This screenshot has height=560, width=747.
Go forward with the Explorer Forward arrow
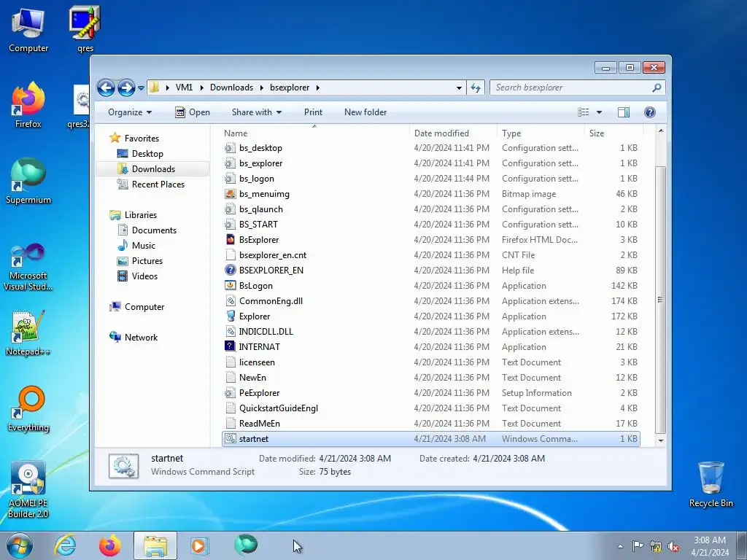[125, 87]
